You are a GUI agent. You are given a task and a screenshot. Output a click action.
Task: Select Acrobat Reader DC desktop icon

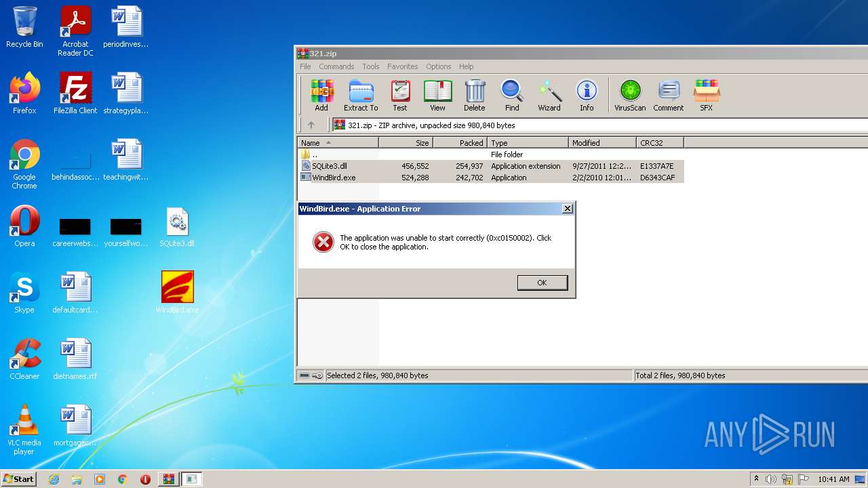75,31
